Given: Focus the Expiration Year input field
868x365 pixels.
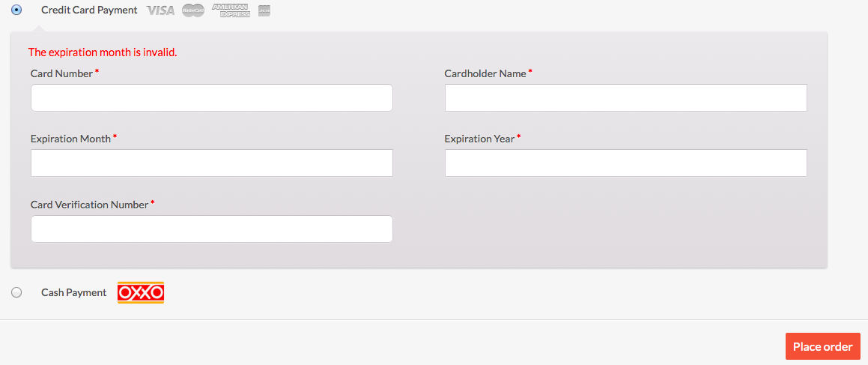Looking at the screenshot, I should (x=625, y=163).
